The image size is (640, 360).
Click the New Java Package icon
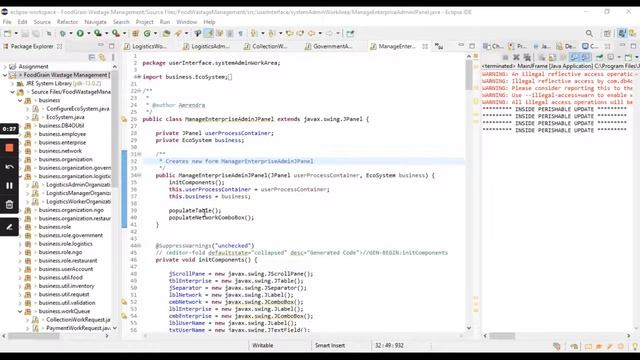pos(136,33)
